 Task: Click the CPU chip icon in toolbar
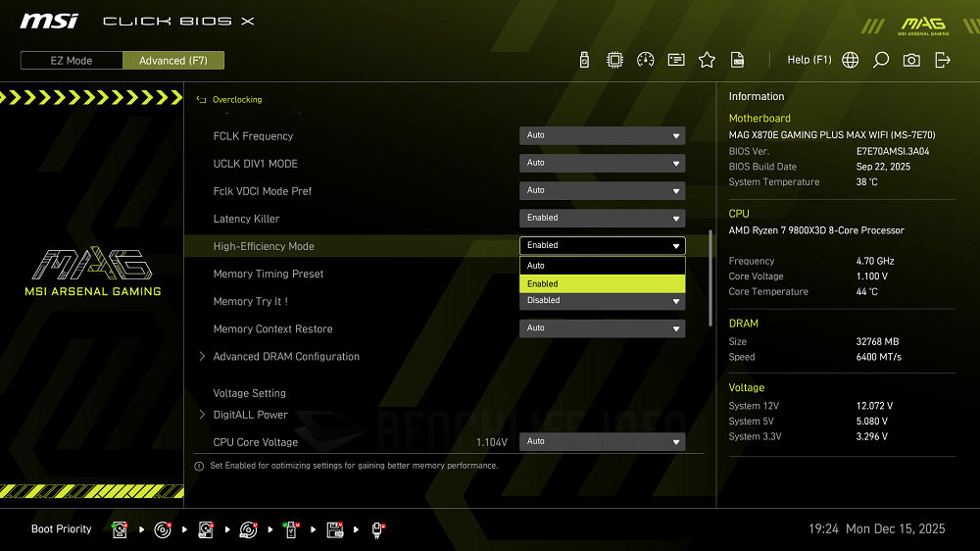click(x=614, y=60)
